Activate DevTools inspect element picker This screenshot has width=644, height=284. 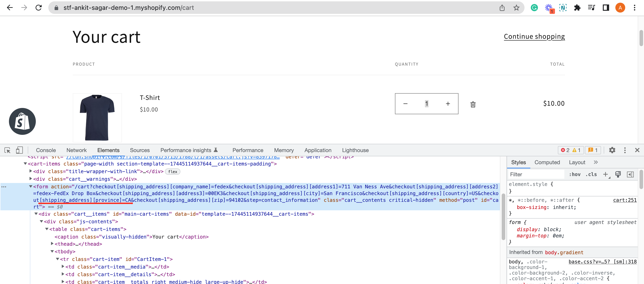[x=7, y=150]
